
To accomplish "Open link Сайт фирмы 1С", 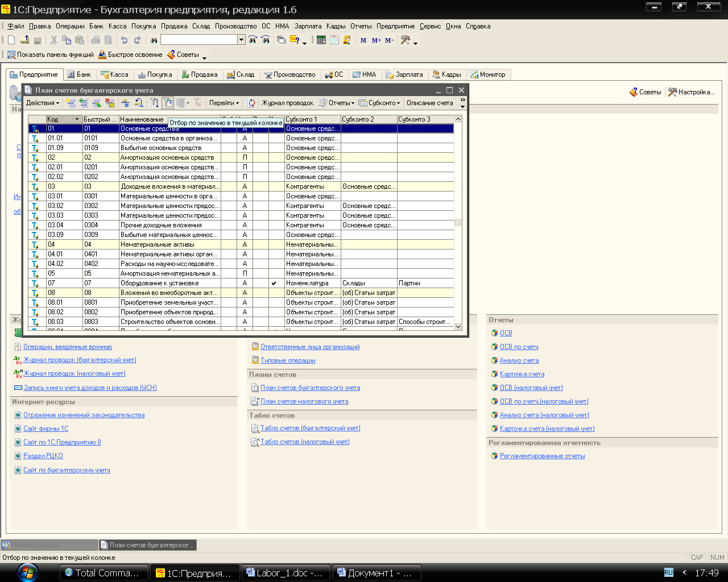I will (45, 429).
